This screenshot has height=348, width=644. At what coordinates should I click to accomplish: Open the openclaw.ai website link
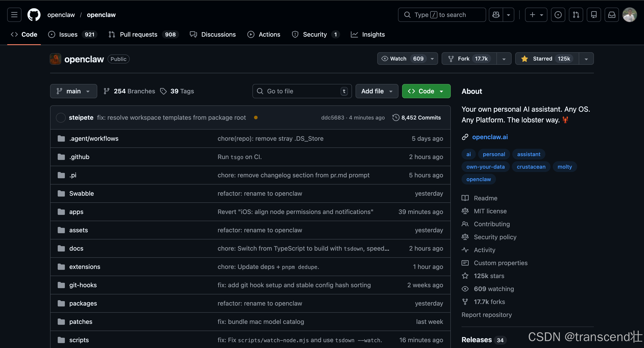point(490,137)
